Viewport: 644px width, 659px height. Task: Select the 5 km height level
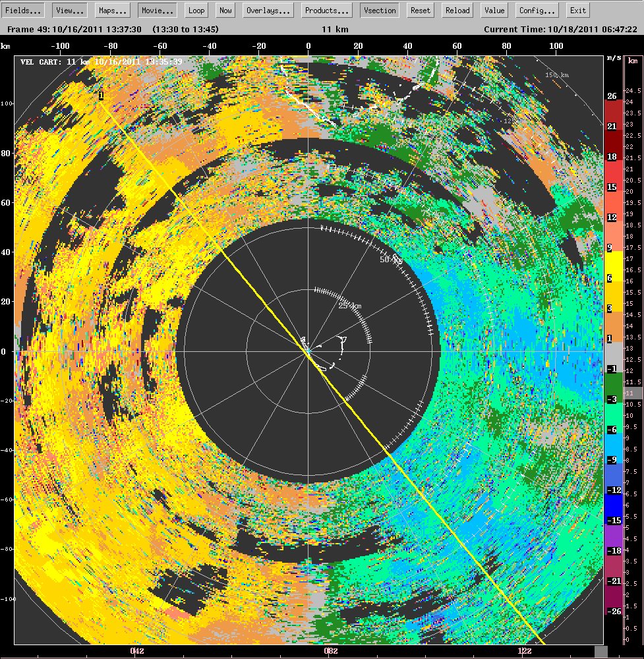[628, 527]
